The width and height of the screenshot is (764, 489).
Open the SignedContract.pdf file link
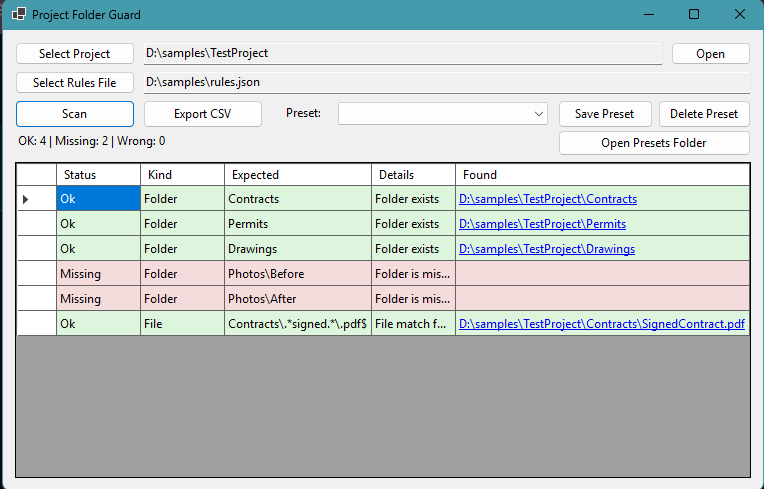click(x=601, y=324)
